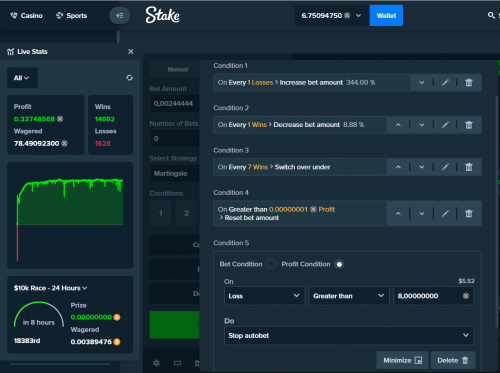Screen dimensions: 500x373
Task: Collapse the sidebar with the arrow button
Action: [120, 15]
